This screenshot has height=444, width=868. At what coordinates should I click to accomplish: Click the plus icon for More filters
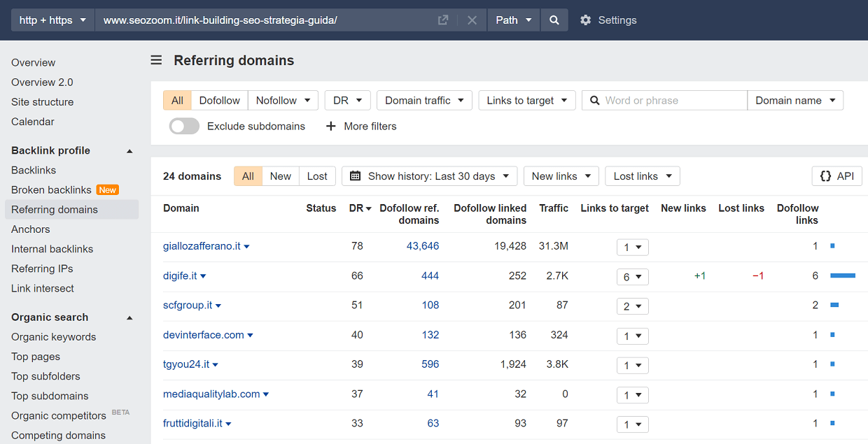click(x=331, y=127)
